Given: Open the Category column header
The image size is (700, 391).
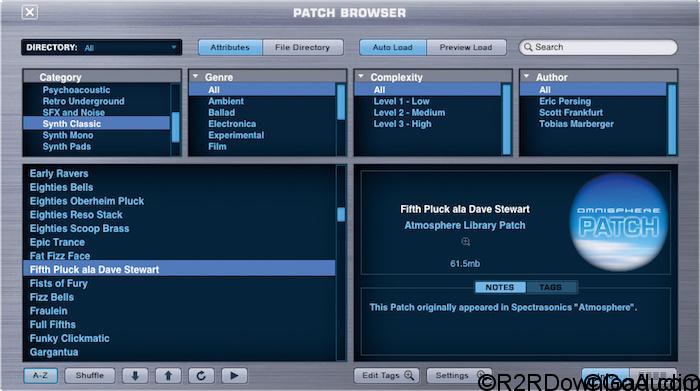Looking at the screenshot, I should [102, 77].
